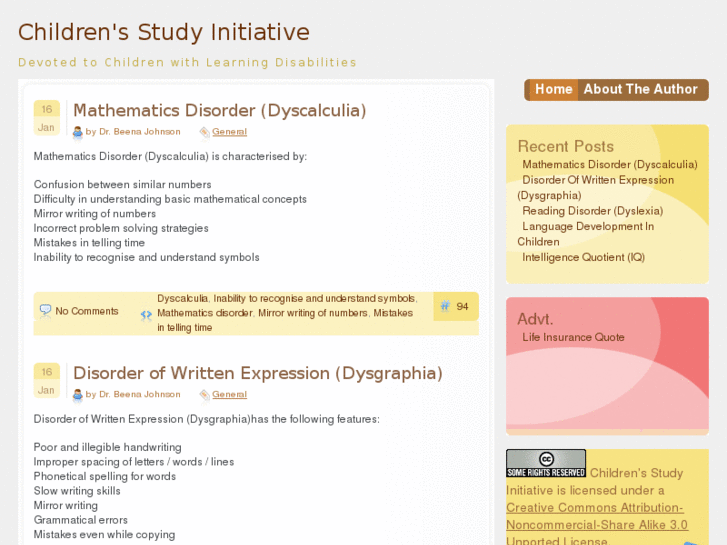Click author icon beside Mathematics Disorder byline

tap(77, 132)
